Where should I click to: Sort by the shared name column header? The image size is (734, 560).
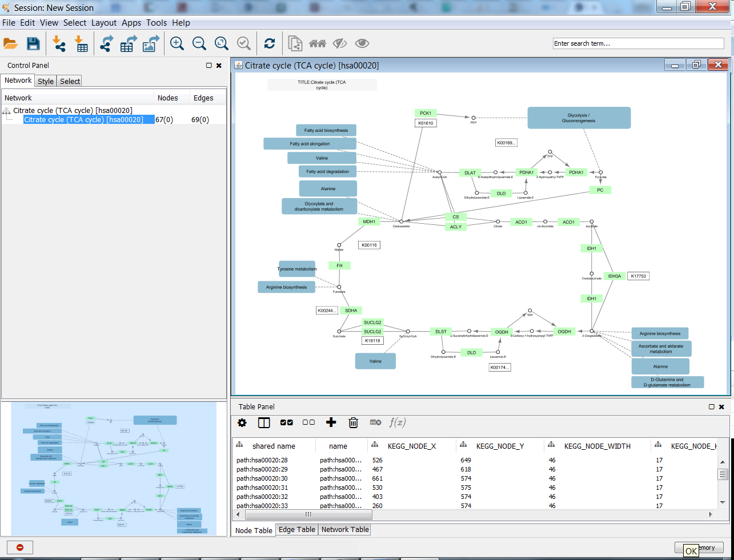coord(274,446)
